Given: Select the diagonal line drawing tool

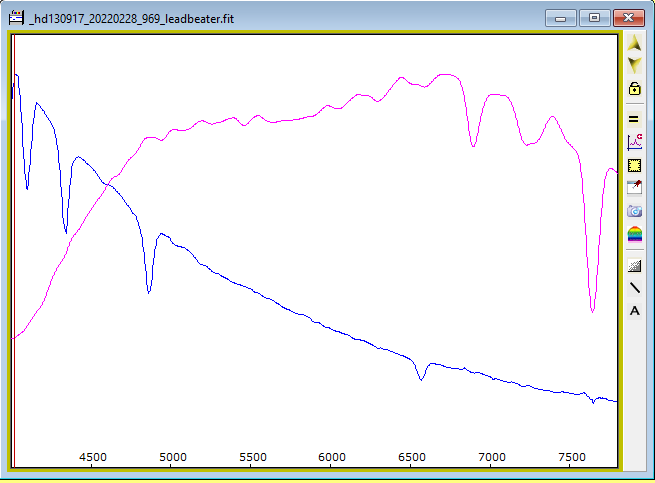Looking at the screenshot, I should click(x=634, y=288).
